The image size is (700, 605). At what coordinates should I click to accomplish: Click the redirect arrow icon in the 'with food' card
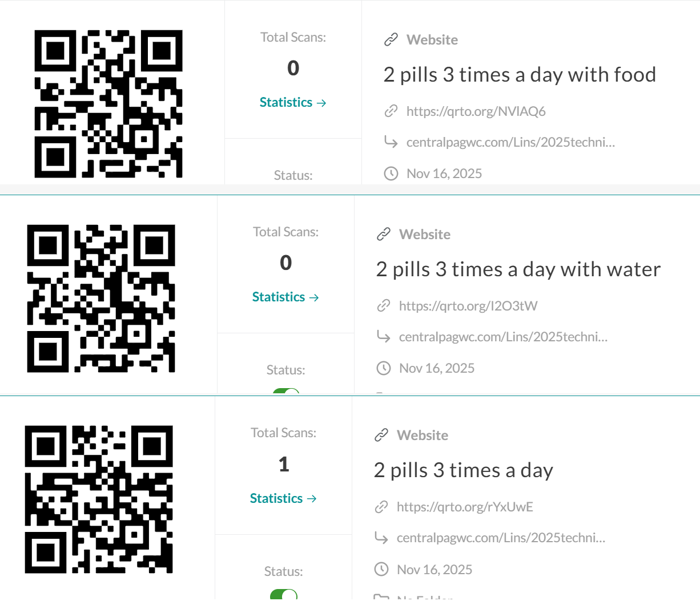coord(391,142)
